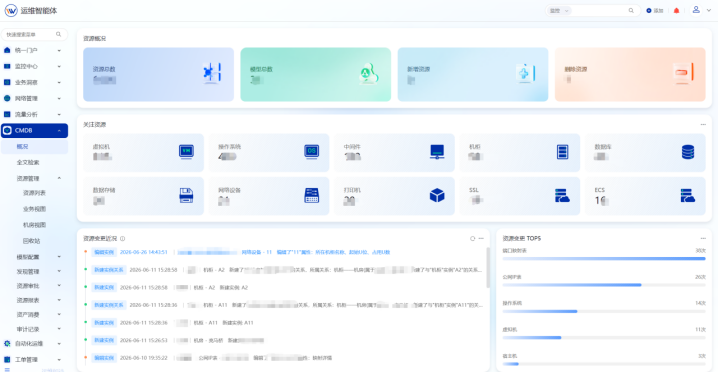
Task: Click the 虚拟机 progress bar in TOP5
Action: click(604, 338)
